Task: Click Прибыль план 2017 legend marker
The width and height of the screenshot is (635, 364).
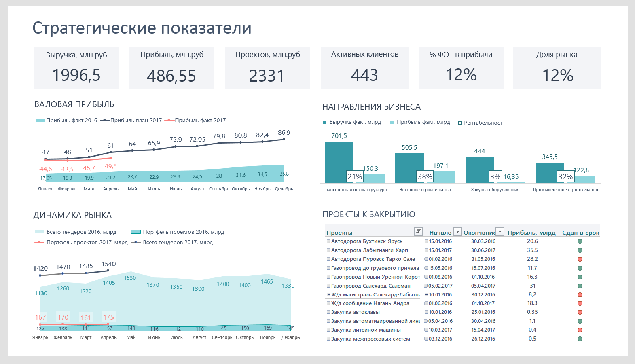Action: point(105,121)
